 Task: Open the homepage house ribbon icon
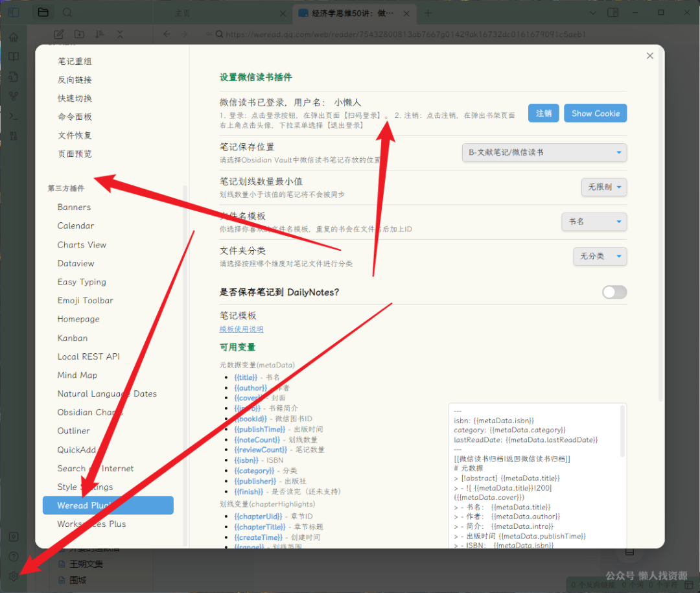point(14,37)
